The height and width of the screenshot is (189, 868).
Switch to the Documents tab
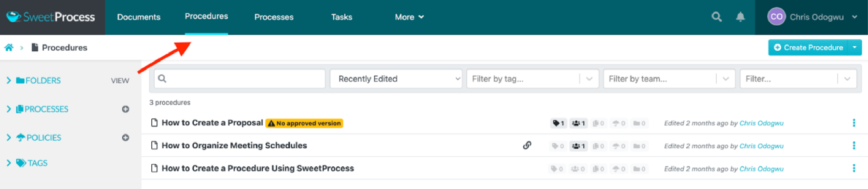pos(139,17)
